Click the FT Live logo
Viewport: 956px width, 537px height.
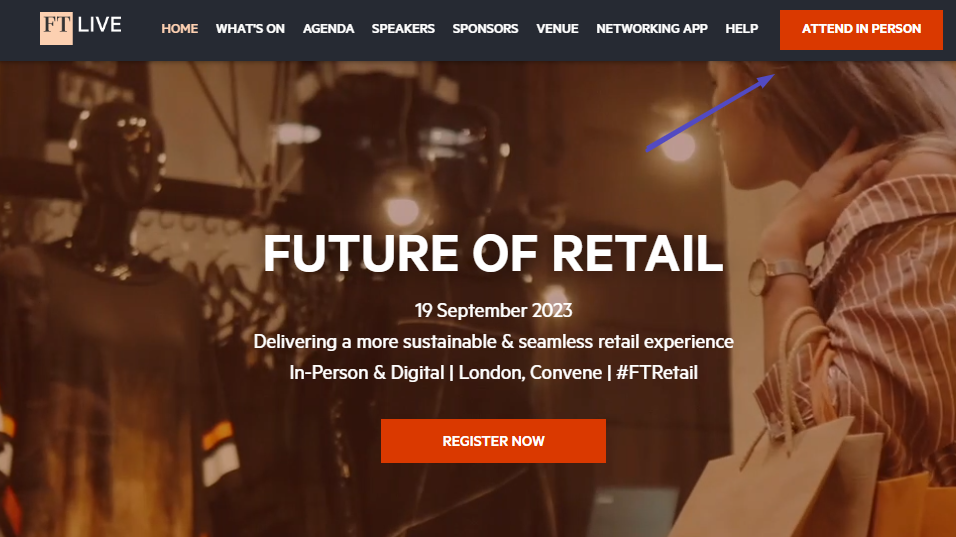[80, 28]
